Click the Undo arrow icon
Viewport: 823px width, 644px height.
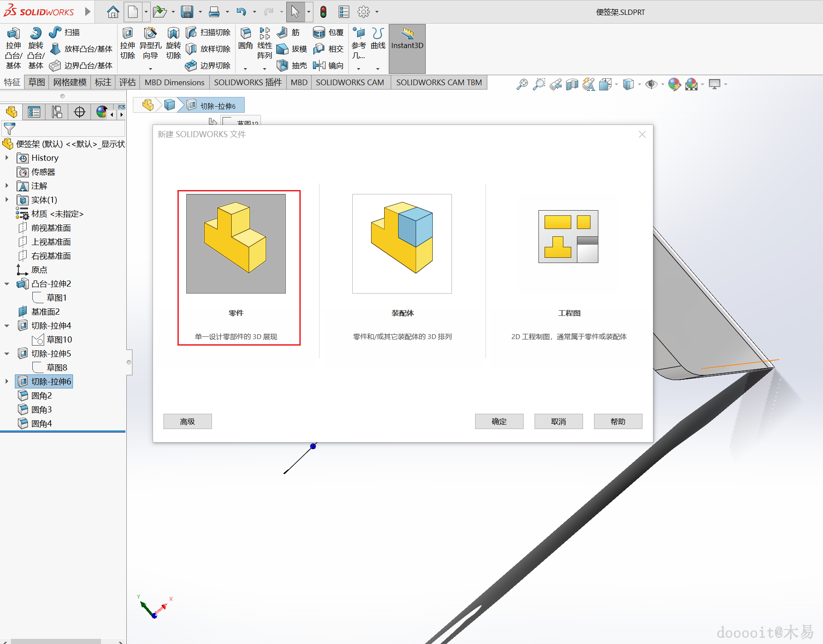(x=241, y=12)
